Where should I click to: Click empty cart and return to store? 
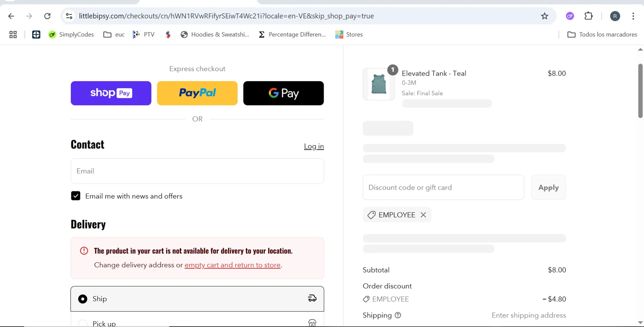233,265
